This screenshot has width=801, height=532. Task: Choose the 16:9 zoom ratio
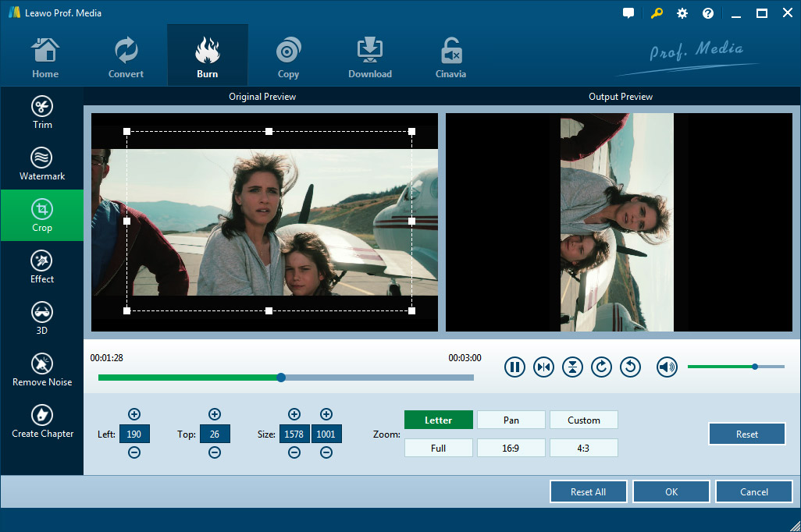coord(511,449)
